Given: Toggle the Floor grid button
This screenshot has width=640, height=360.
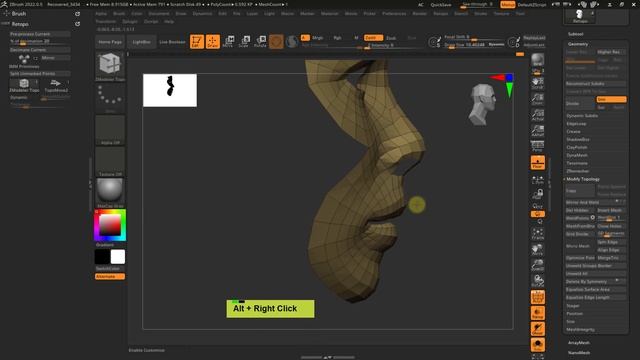Looking at the screenshot, I should click(x=538, y=162).
